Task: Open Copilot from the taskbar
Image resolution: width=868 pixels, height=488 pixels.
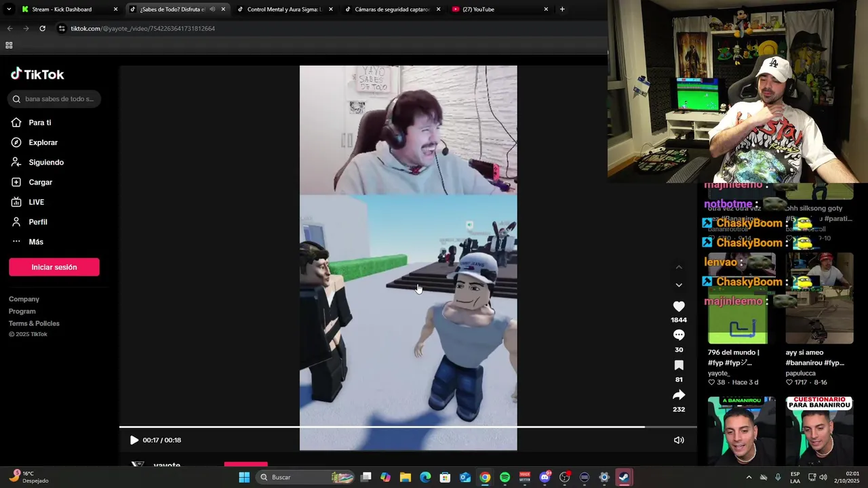Action: (x=386, y=477)
